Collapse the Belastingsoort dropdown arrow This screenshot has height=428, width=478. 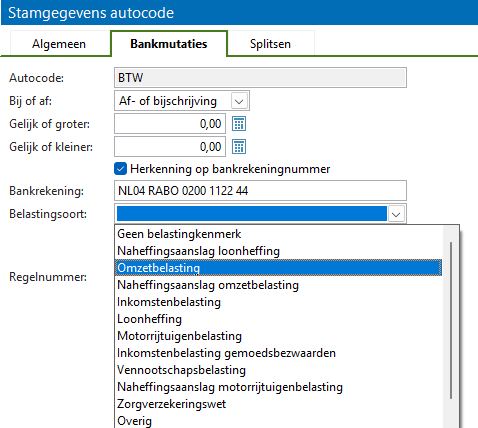396,214
